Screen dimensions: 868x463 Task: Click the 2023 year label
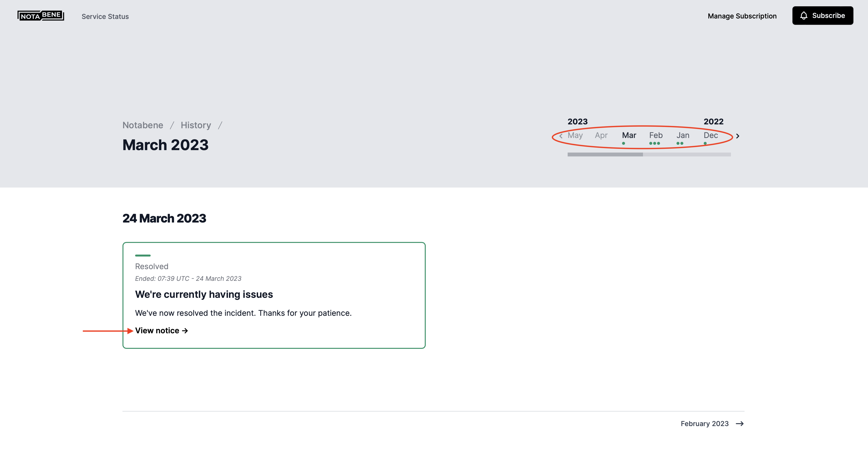point(577,121)
